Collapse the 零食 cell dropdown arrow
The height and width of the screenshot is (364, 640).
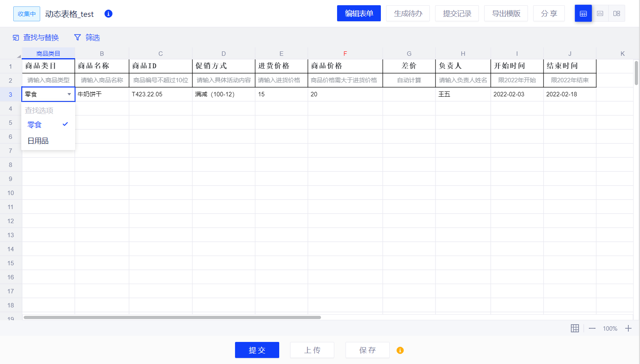click(x=69, y=94)
